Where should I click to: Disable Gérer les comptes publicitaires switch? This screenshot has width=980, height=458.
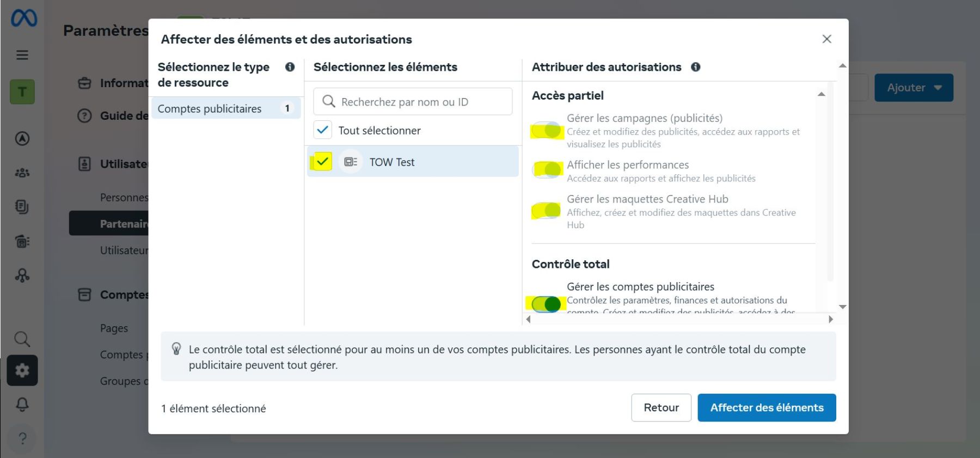tap(546, 304)
